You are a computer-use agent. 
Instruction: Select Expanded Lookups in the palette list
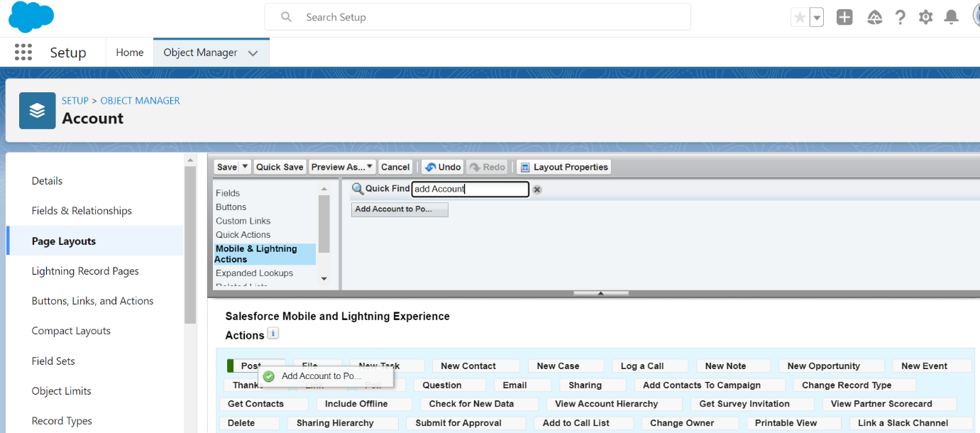pyautogui.click(x=255, y=273)
